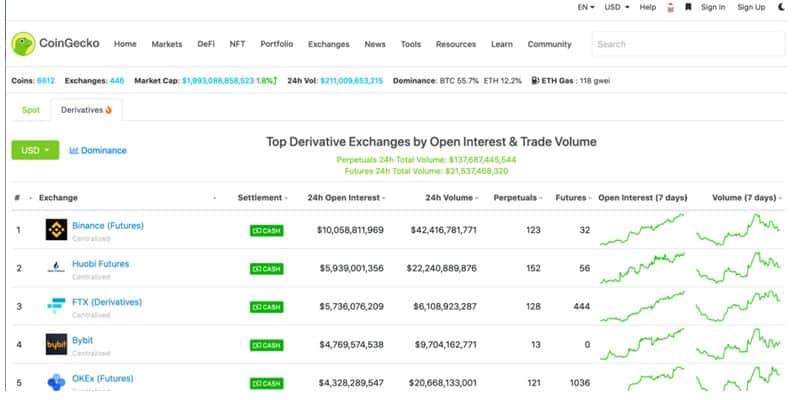Sort by Futures column
801x400 pixels.
coord(573,198)
